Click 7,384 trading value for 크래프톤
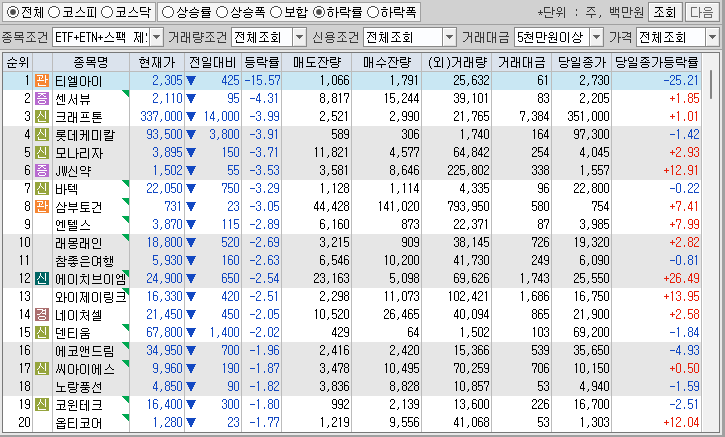Screen dimensions: 725x437 pos(534,117)
